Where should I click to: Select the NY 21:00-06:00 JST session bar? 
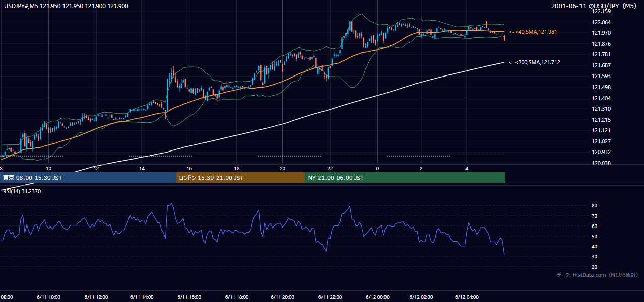point(405,178)
